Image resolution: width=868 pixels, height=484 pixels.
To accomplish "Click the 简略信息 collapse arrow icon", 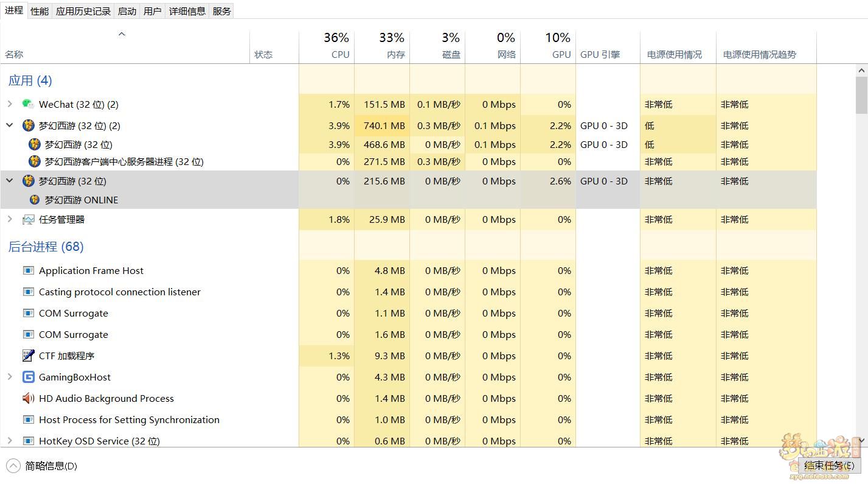I will (x=13, y=466).
